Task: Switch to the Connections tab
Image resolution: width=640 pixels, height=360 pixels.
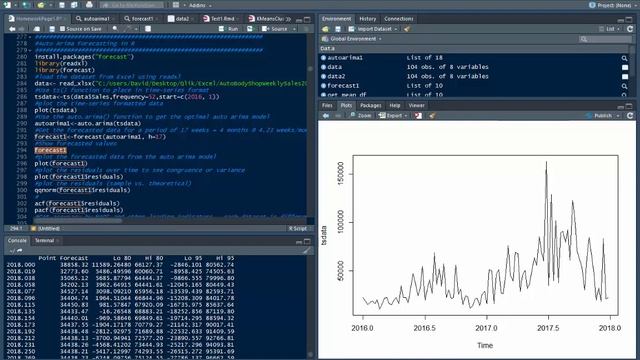Action: [x=399, y=19]
